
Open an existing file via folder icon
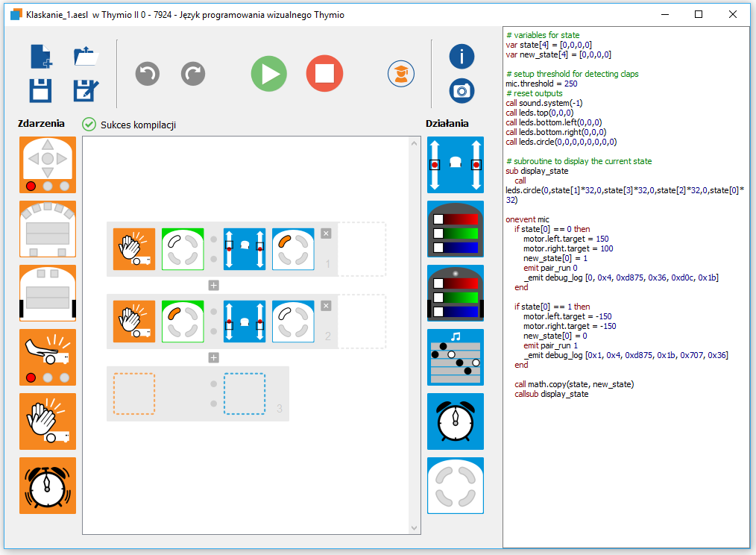[86, 57]
